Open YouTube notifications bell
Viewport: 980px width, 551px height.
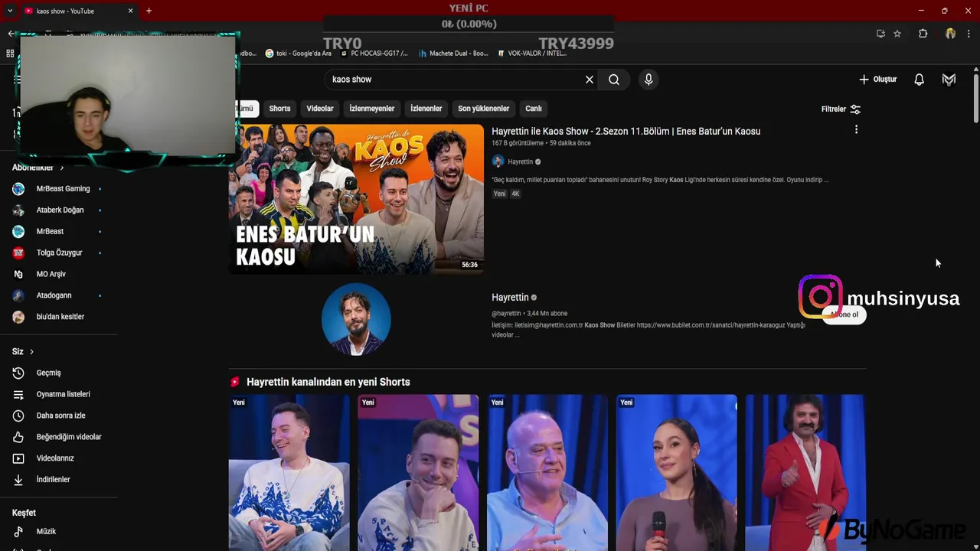click(919, 80)
